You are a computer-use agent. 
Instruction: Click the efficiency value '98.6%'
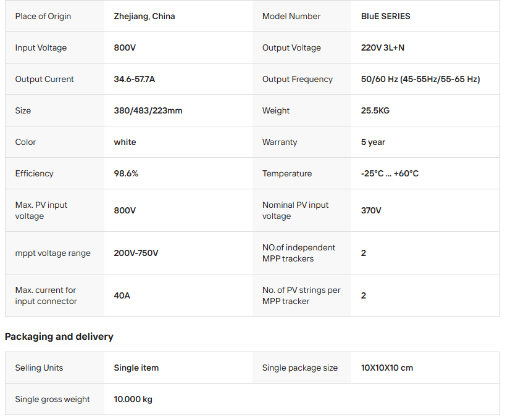coord(126,174)
